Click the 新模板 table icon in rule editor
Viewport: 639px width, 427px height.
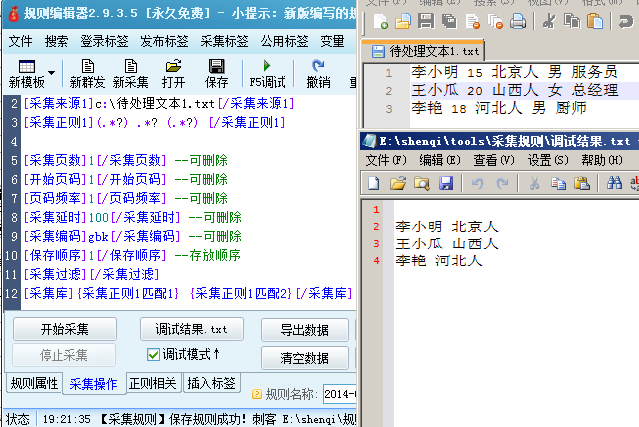pos(27,66)
